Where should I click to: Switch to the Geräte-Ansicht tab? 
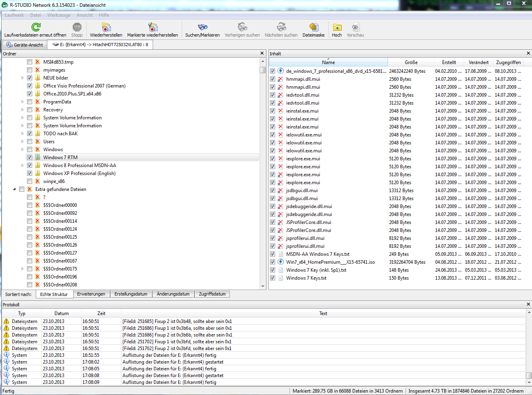coord(25,45)
